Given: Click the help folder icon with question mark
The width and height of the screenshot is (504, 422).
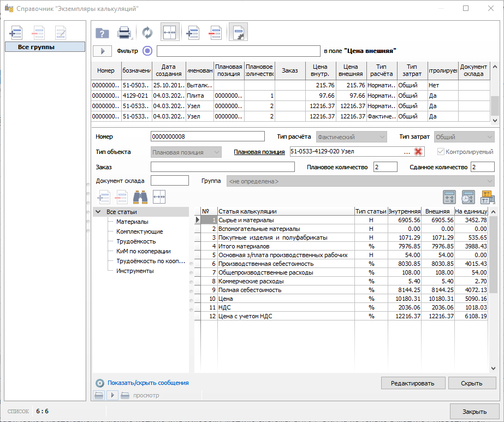Looking at the screenshot, I should coord(103,33).
